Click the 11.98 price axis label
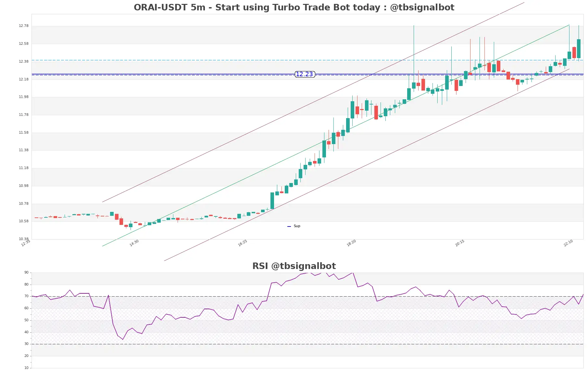 (24, 97)
